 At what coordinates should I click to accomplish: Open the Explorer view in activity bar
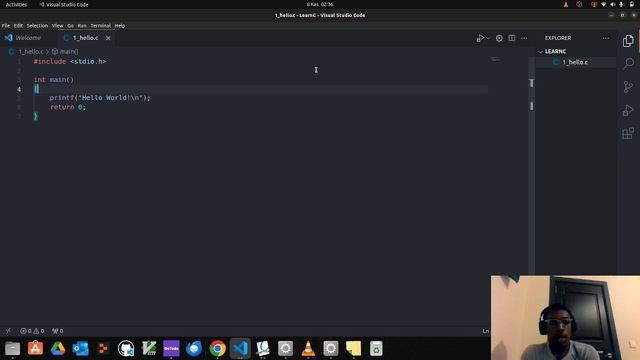pyautogui.click(x=628, y=41)
